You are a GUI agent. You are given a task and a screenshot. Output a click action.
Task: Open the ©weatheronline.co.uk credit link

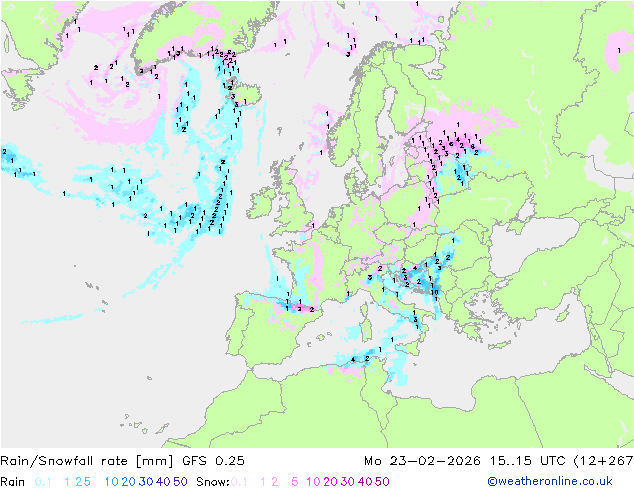[550, 482]
